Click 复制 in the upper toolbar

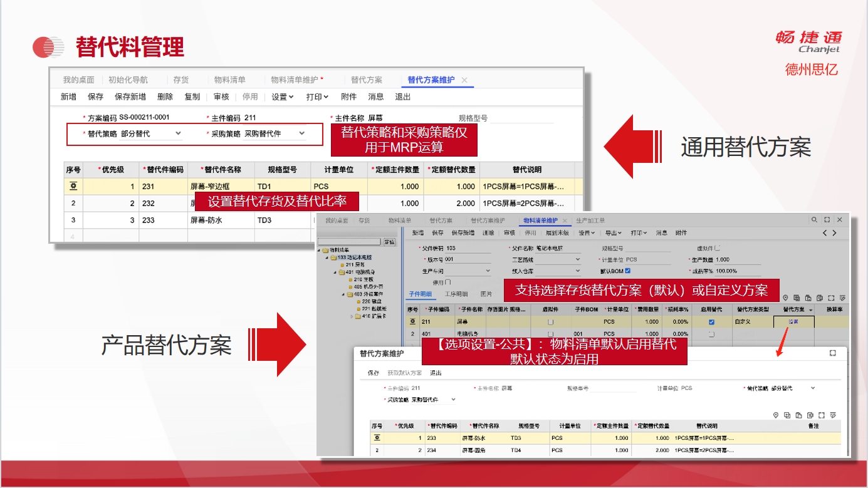point(192,96)
